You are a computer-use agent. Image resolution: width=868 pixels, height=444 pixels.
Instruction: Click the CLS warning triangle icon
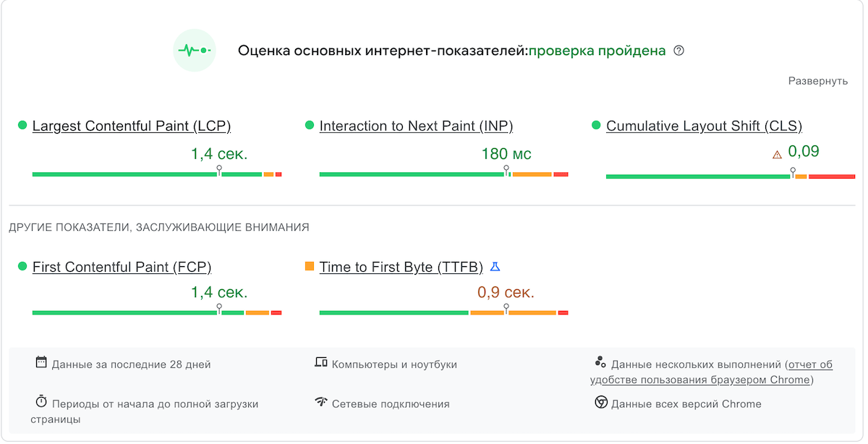click(x=777, y=154)
